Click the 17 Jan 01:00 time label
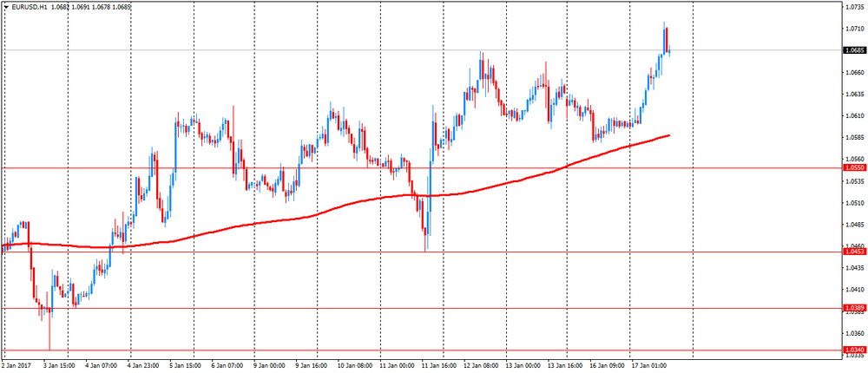The image size is (868, 373). click(649, 366)
